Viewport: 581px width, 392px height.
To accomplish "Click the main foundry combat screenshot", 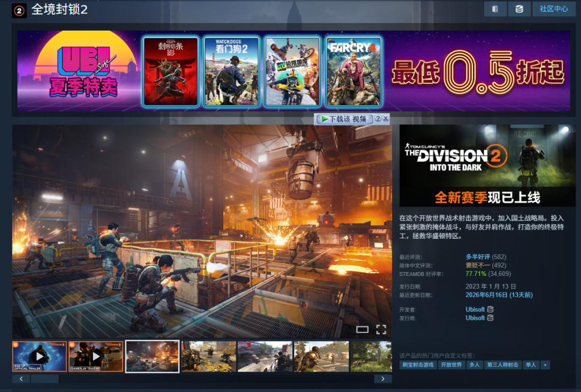I will [x=202, y=231].
